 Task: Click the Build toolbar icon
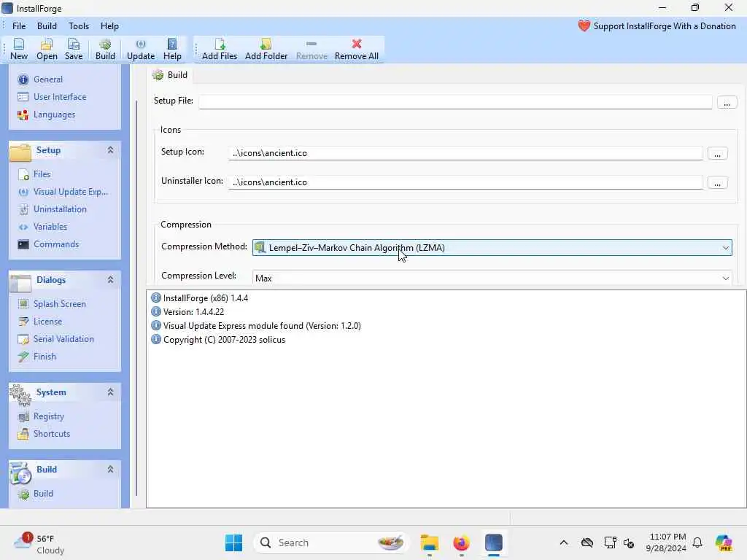coord(105,49)
